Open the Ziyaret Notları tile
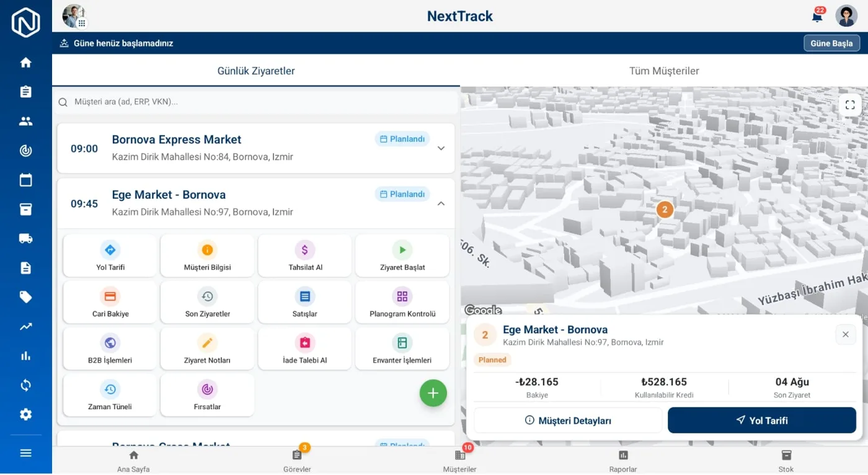This screenshot has height=475, width=868. point(208,348)
